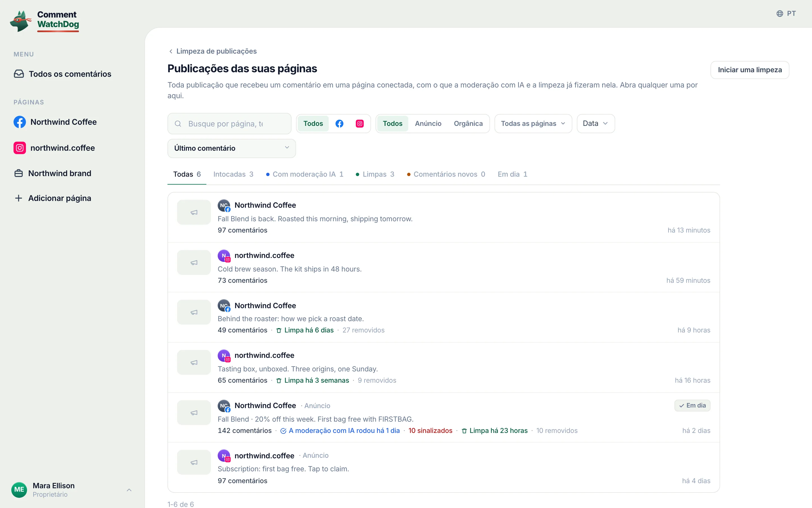
Task: Open the inbox icon for Todos os comentários
Action: 19,74
